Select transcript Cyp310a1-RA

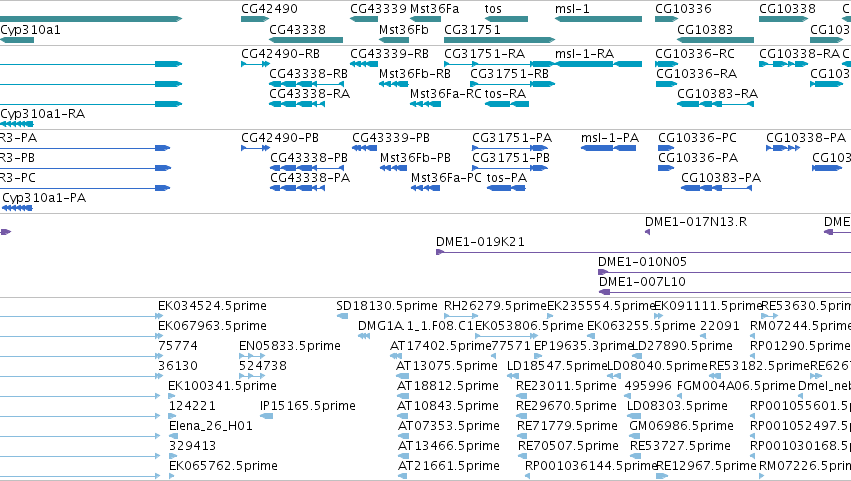point(42,114)
